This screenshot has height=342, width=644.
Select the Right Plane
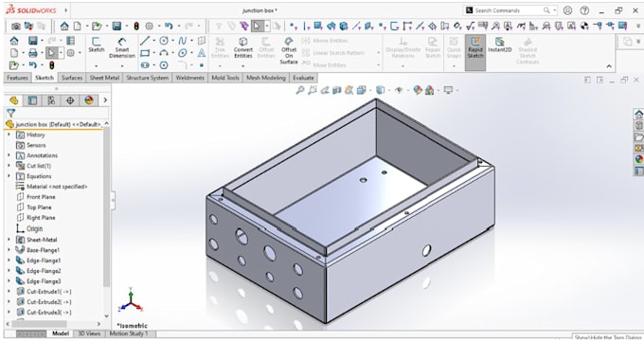[x=41, y=218]
